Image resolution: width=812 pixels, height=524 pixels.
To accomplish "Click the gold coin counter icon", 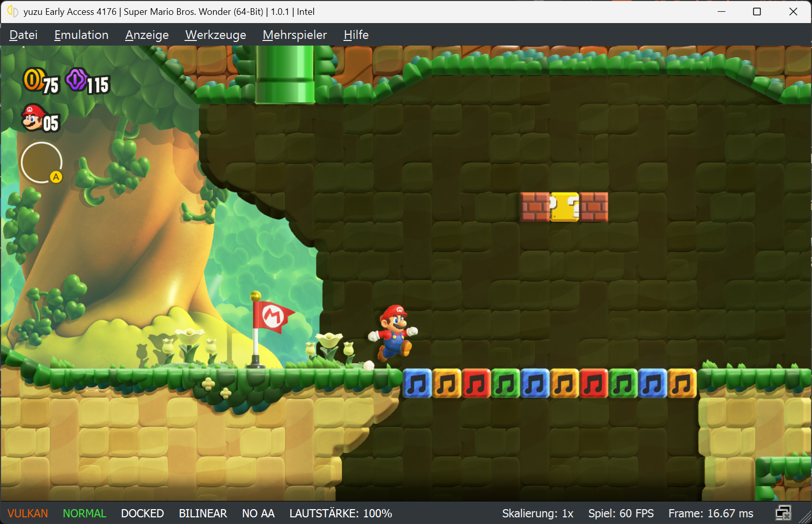I will coord(34,80).
